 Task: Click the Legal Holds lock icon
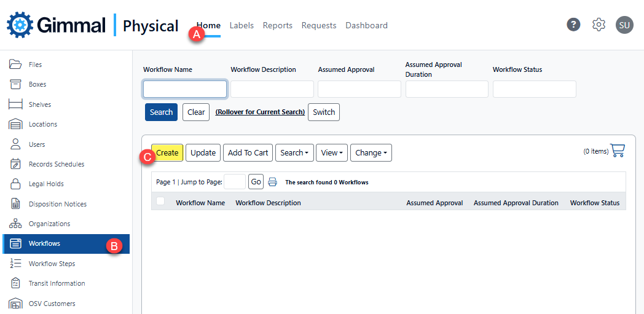tap(15, 184)
